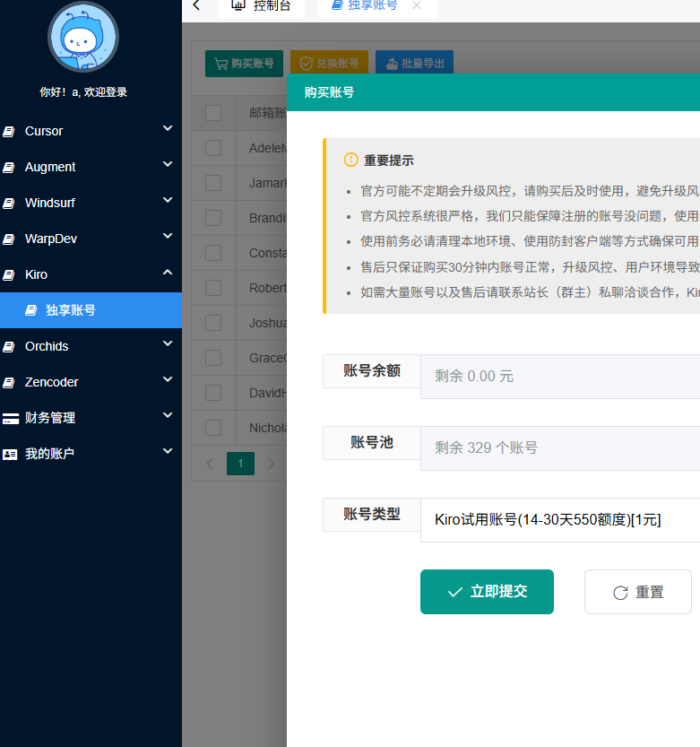
Task: Click the 重置 reset button
Action: (x=637, y=592)
